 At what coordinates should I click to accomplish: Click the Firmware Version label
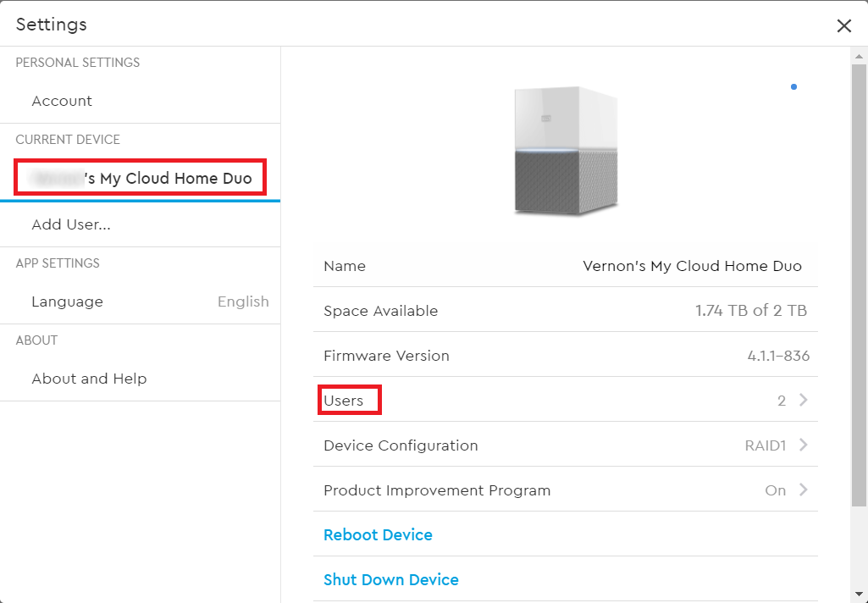386,356
